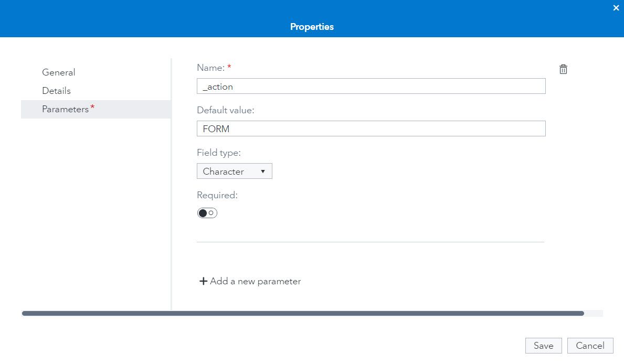Click the plus icon to add parameter
Viewport: 624px width, 364px height.
pyautogui.click(x=203, y=281)
